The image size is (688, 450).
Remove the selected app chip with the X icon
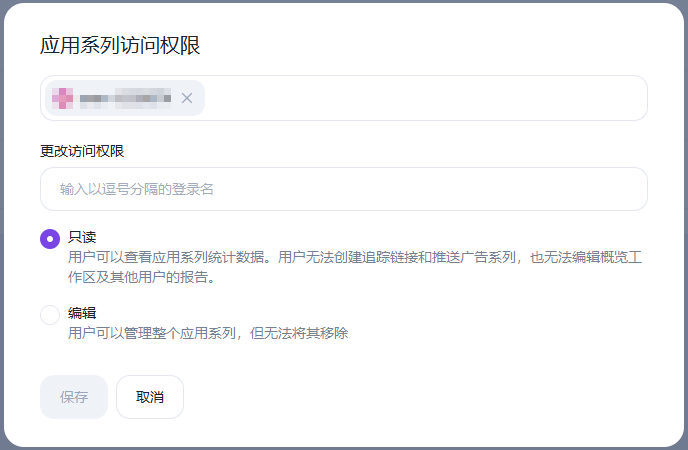187,98
